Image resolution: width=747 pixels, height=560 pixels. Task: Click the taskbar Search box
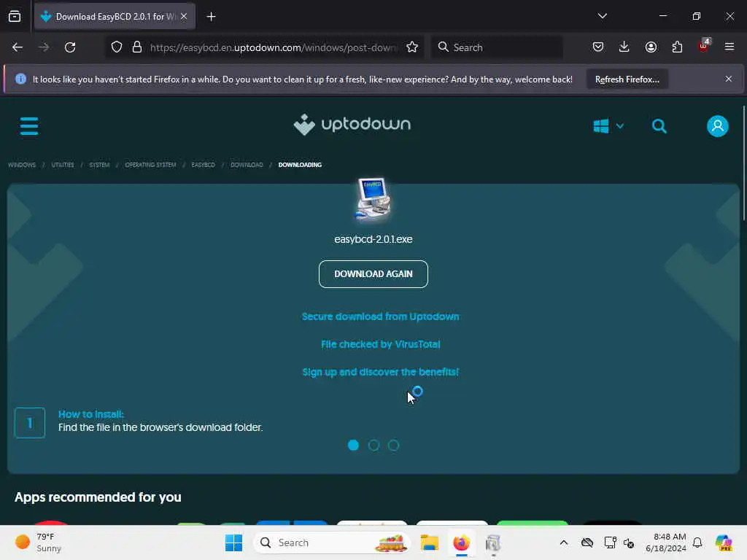click(x=332, y=542)
